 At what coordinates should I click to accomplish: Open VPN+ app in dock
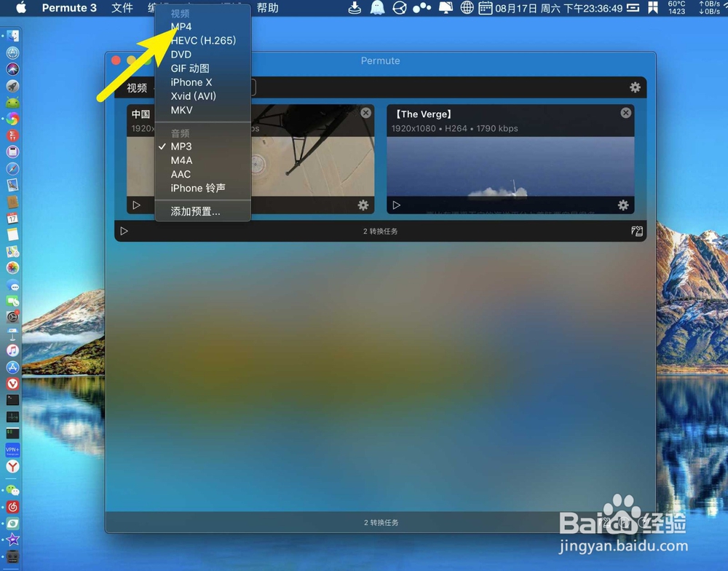coord(12,450)
